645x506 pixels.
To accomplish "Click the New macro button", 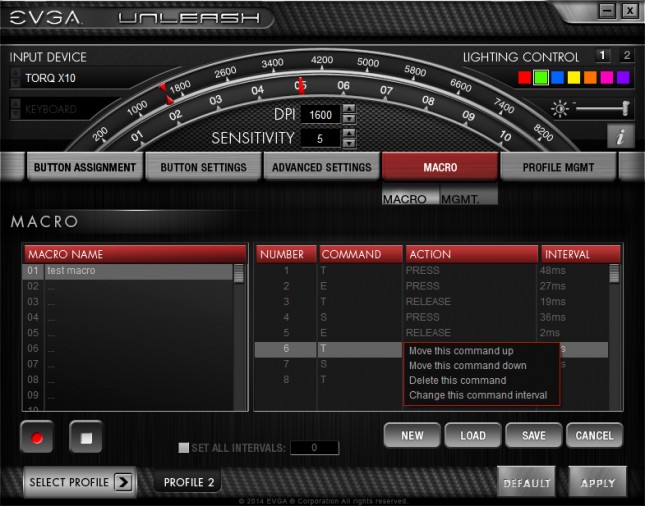I will tap(412, 435).
